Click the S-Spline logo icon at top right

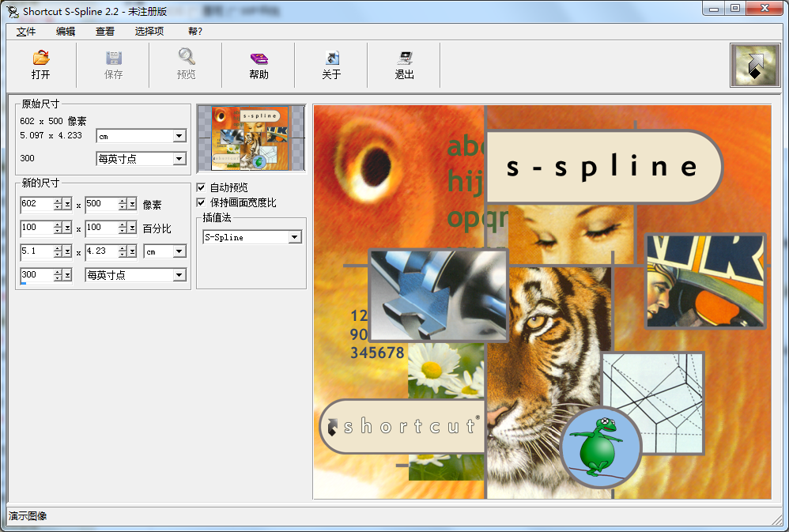755,65
